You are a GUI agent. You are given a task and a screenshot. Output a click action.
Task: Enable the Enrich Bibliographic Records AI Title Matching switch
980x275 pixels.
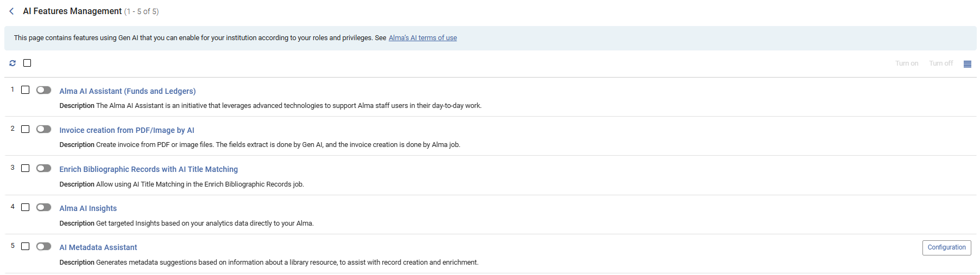pyautogui.click(x=44, y=168)
